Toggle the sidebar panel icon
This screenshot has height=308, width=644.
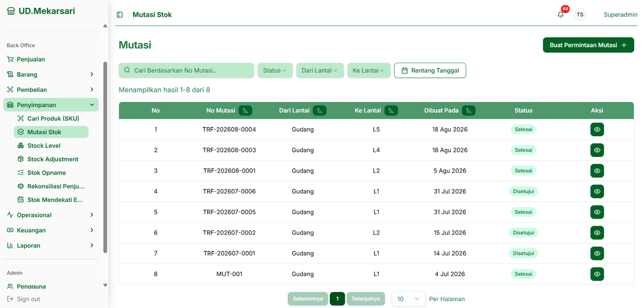coord(119,15)
